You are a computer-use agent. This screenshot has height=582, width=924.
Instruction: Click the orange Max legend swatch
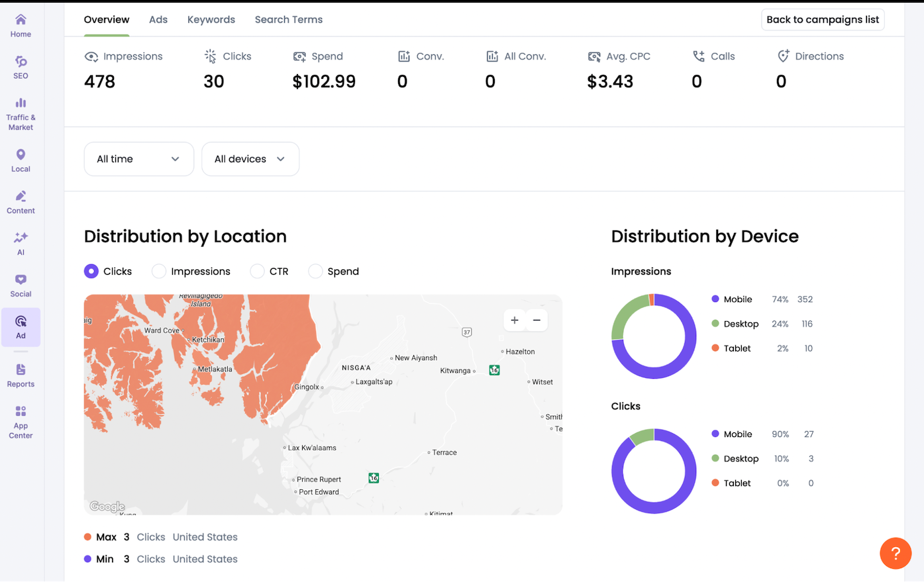pyautogui.click(x=87, y=537)
